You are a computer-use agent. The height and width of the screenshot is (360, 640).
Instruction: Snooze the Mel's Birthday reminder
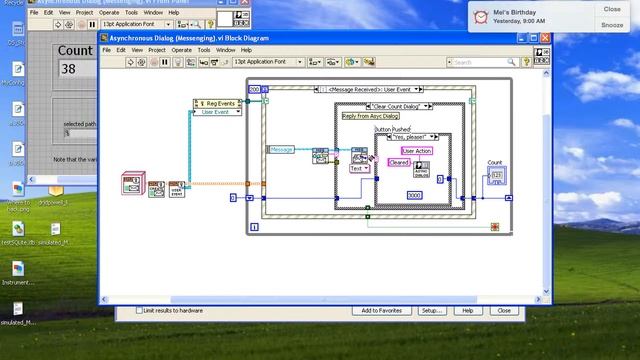pos(612,25)
